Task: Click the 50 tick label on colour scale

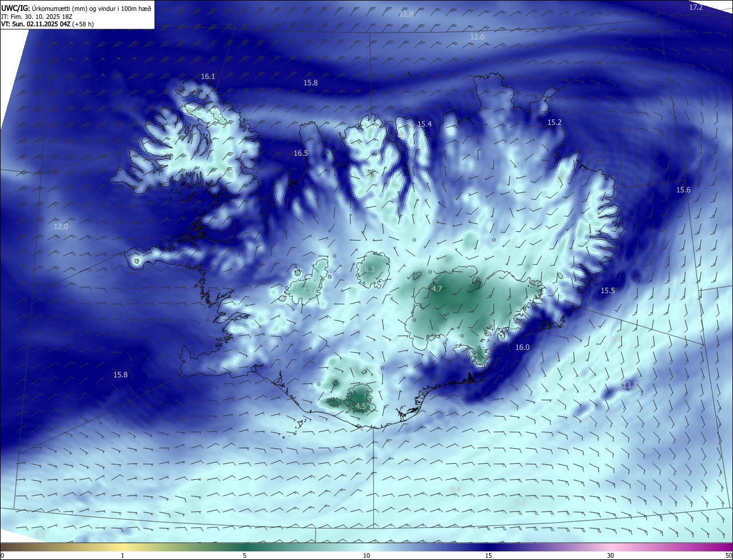Action: pyautogui.click(x=728, y=555)
